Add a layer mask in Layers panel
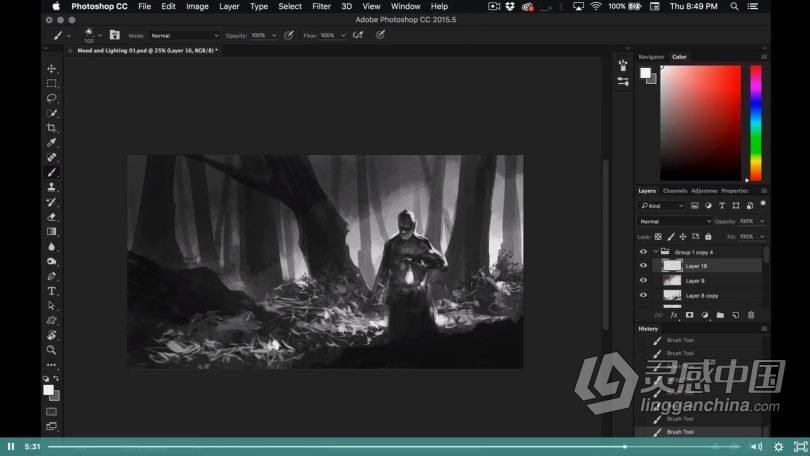The height and width of the screenshot is (456, 810). (x=689, y=315)
